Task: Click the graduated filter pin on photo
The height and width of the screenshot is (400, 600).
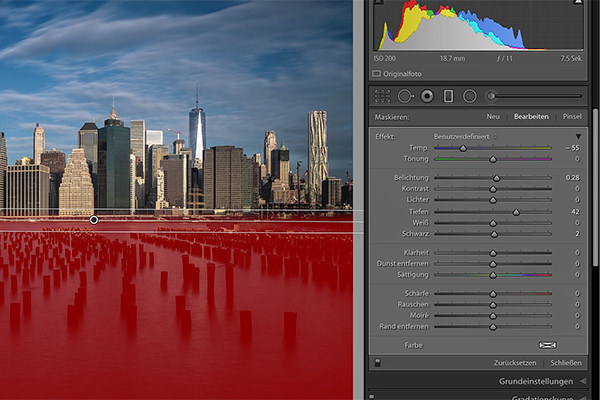Action: tap(94, 220)
